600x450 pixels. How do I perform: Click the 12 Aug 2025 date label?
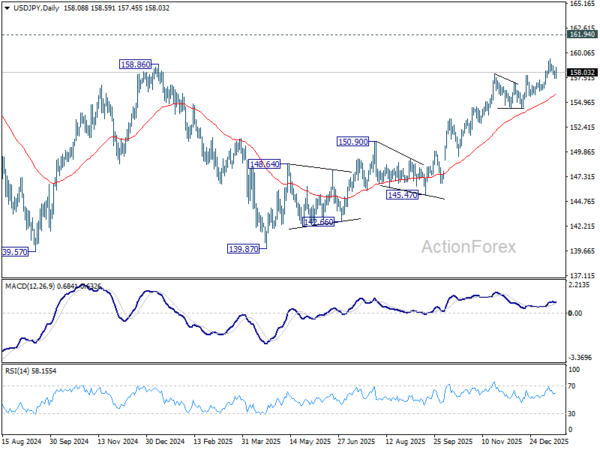point(405,441)
